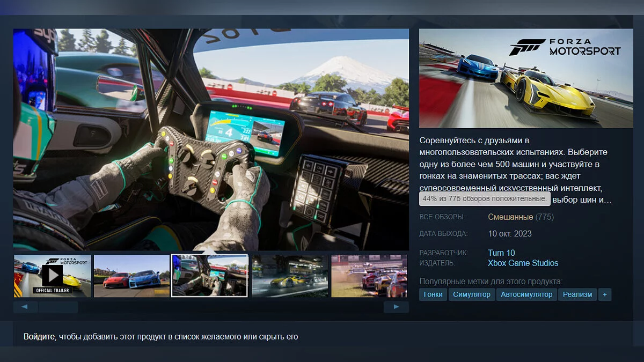Open publisher Xbox Game Studios link

click(x=523, y=263)
